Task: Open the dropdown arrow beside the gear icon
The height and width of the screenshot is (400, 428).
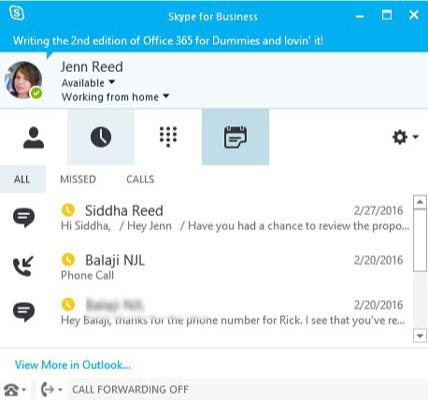Action: pyautogui.click(x=415, y=137)
